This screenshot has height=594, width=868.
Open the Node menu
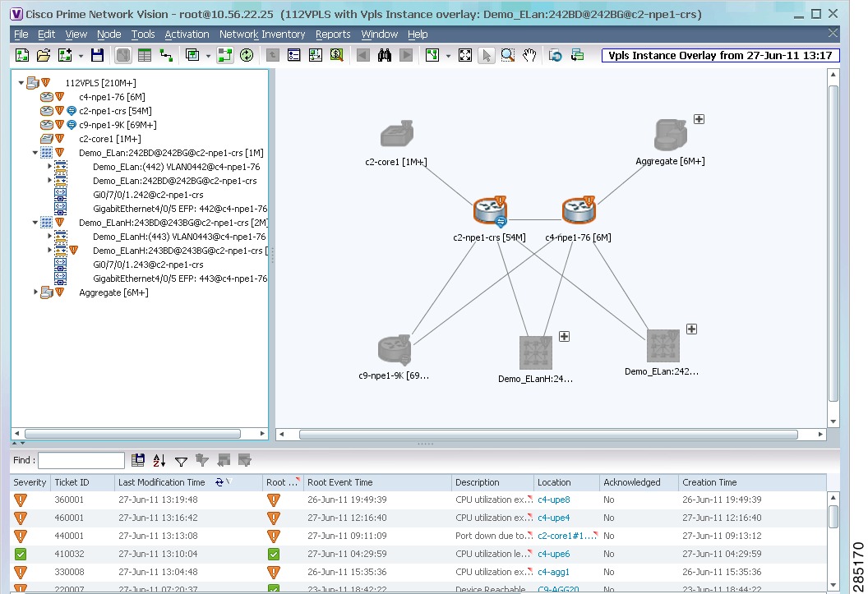click(x=109, y=35)
